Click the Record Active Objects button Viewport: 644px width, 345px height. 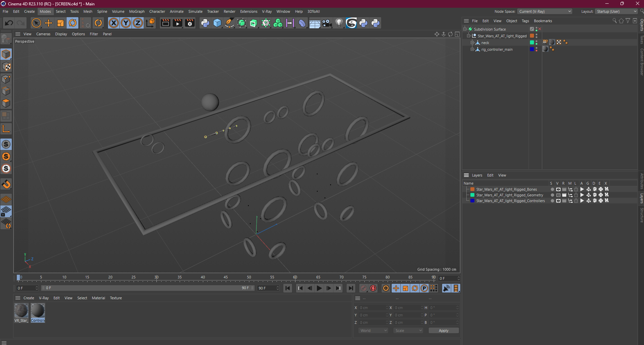(364, 288)
